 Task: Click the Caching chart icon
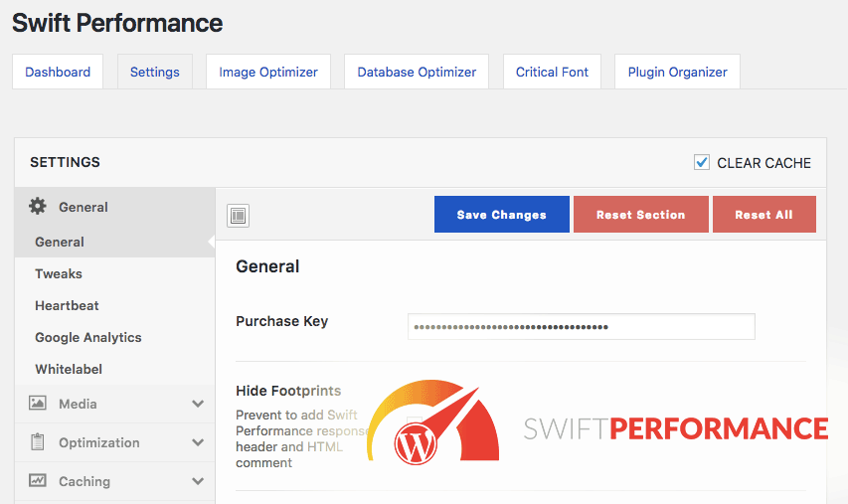(38, 481)
